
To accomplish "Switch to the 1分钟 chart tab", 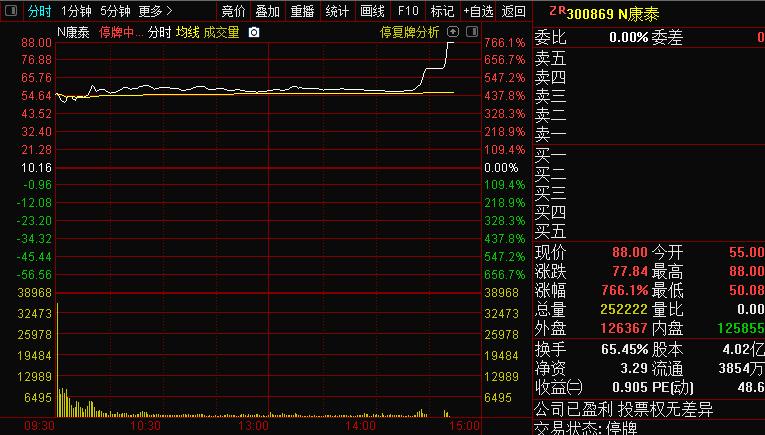I will pos(76,11).
